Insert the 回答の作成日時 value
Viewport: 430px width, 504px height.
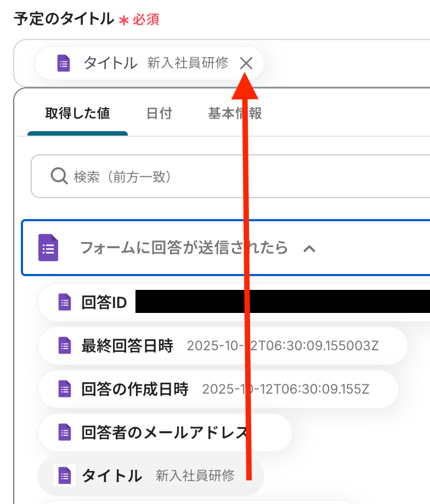pos(218,389)
